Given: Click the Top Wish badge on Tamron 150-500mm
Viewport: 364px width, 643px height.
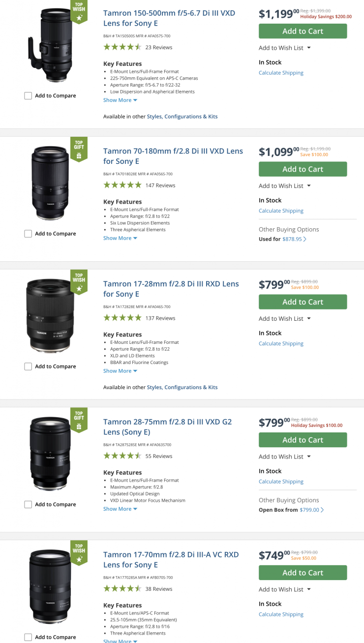Looking at the screenshot, I should tap(79, 11).
